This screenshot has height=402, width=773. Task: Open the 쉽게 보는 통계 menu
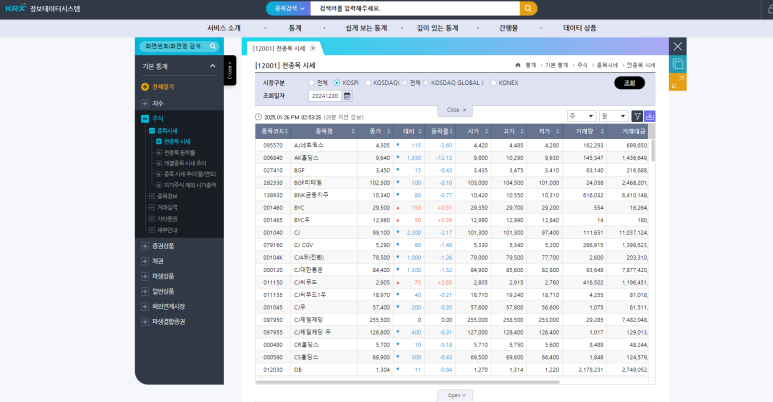coord(366,28)
